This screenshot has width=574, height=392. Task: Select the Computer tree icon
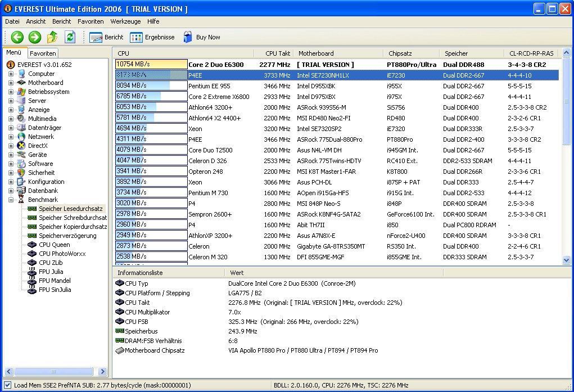21,74
